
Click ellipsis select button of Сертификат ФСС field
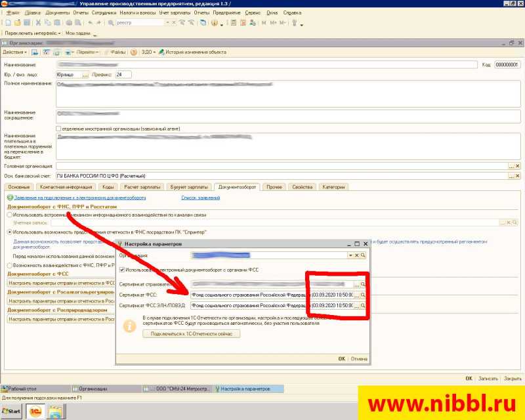coord(357,295)
